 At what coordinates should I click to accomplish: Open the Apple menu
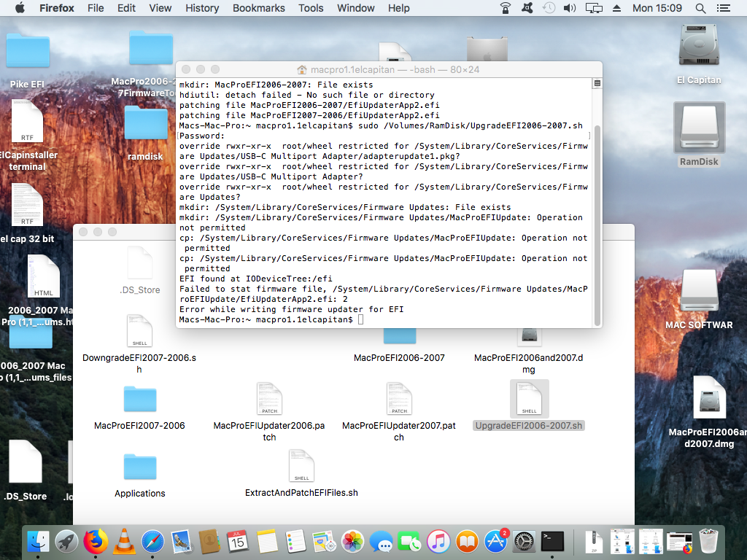(20, 8)
